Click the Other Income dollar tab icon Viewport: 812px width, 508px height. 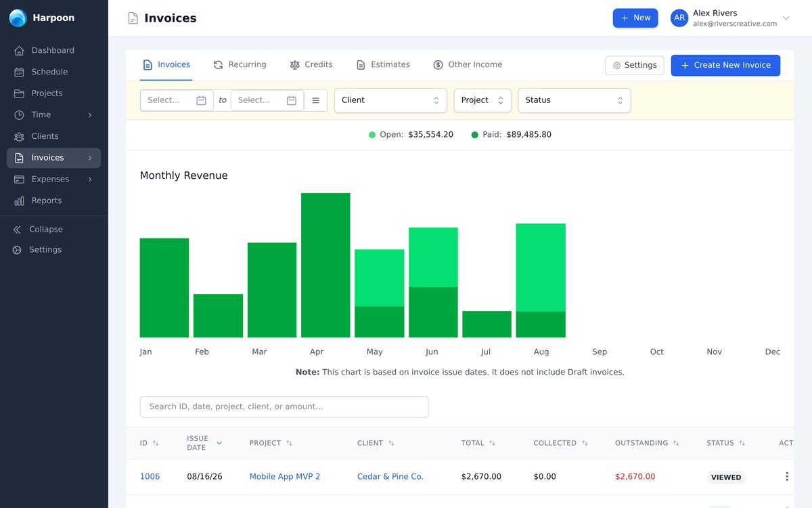(438, 65)
